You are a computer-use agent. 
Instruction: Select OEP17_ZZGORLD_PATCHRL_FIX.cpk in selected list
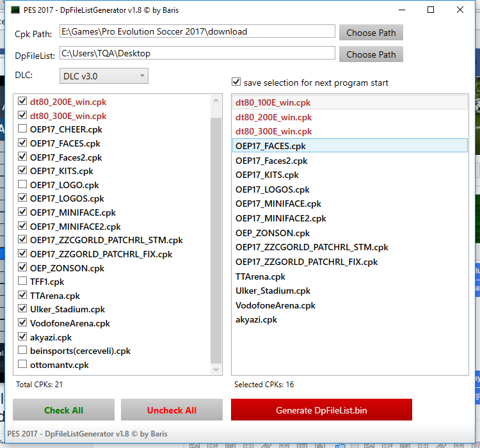click(350, 262)
